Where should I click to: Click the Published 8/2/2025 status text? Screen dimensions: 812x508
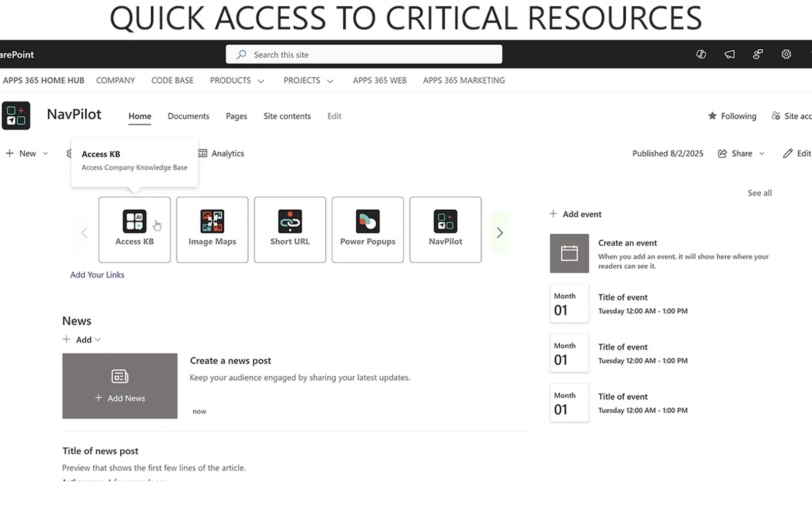(x=668, y=153)
